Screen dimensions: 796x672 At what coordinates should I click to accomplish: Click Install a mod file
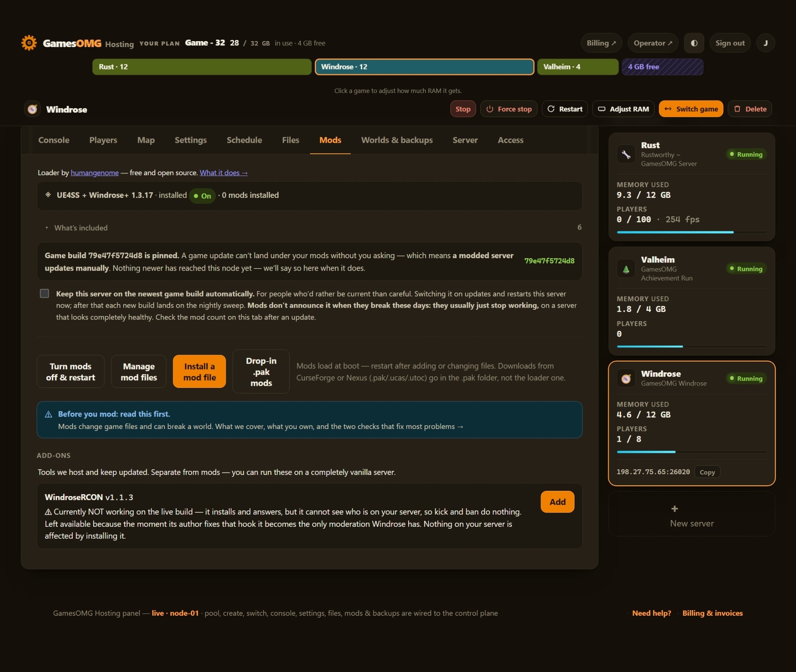(199, 372)
